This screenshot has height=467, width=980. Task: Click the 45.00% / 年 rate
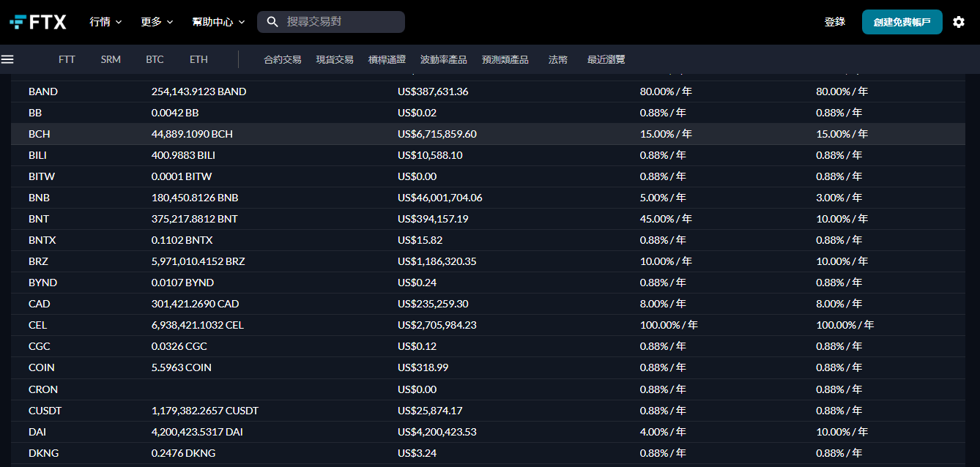(x=666, y=219)
